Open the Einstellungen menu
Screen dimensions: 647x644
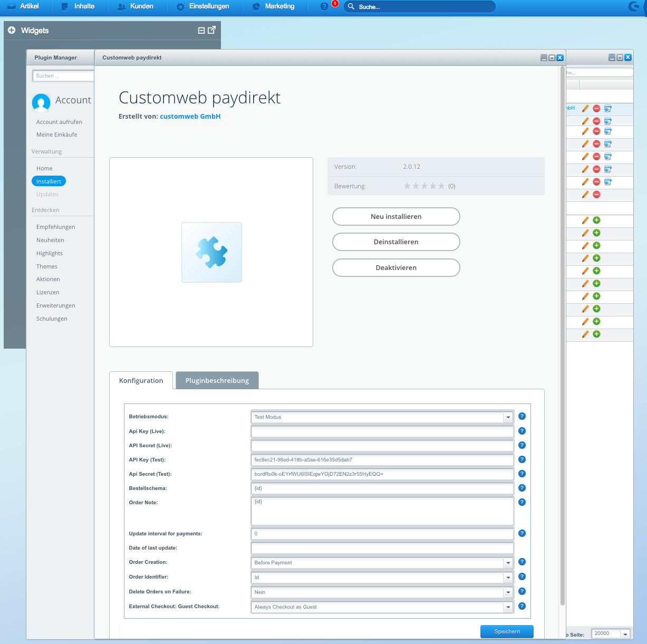(x=203, y=6)
